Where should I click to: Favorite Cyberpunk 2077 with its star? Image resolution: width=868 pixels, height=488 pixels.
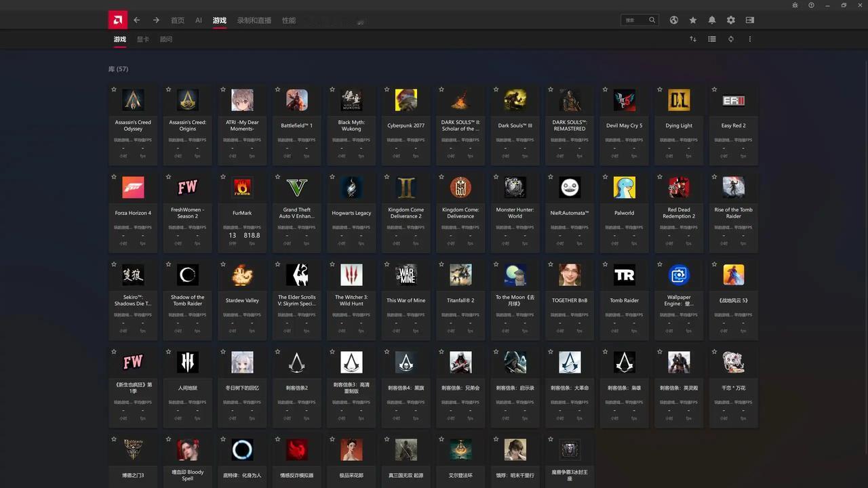point(387,89)
